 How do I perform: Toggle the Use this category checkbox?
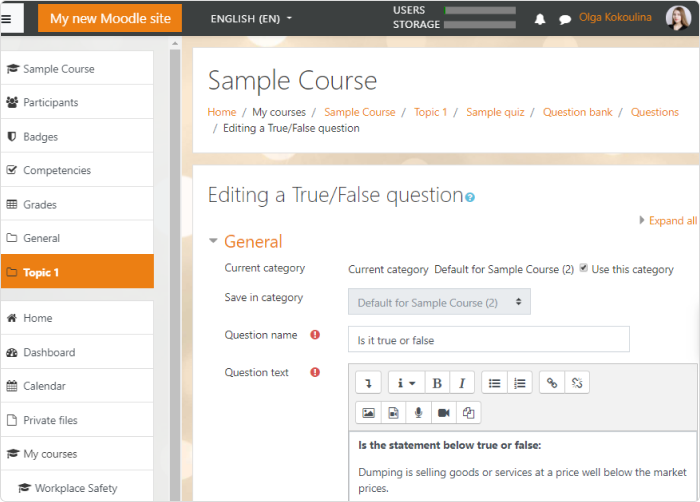(x=583, y=268)
